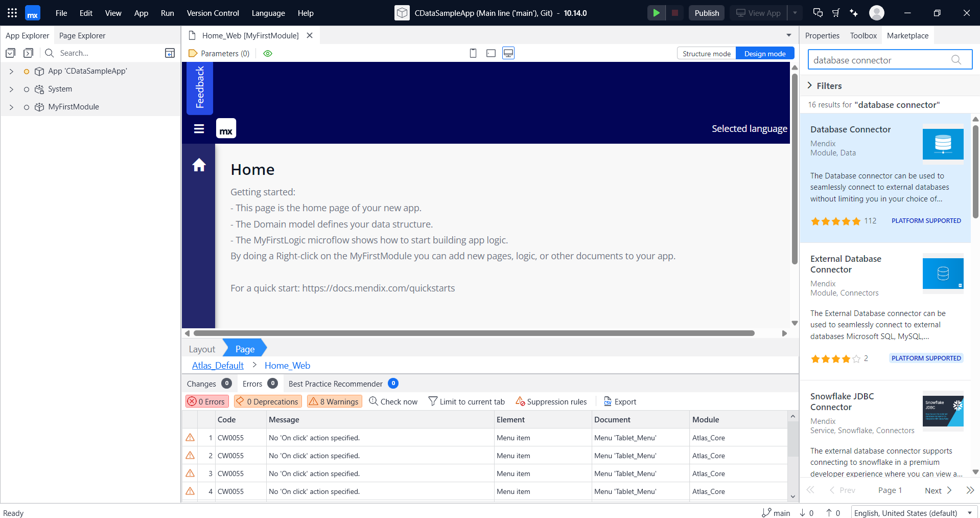Select the phone device preview icon
This screenshot has height=518, width=980.
tap(473, 53)
